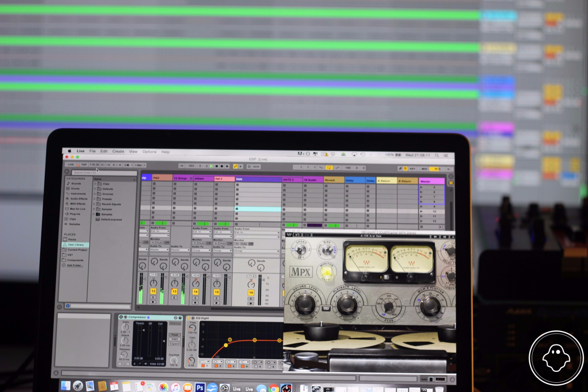Click the Record Level knob in MPX

point(305,304)
